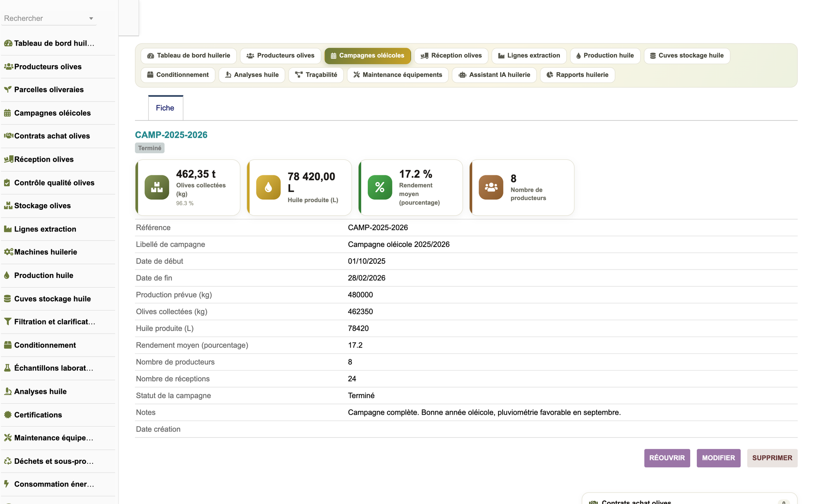Click the Échantillons laboratoire flask icon
The width and height of the screenshot is (815, 504).
[x=7, y=368]
